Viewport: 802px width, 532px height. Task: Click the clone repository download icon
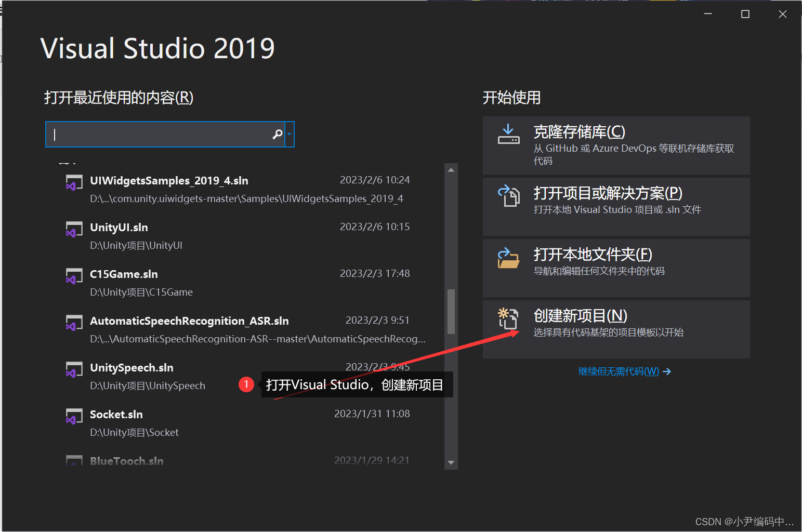[509, 134]
